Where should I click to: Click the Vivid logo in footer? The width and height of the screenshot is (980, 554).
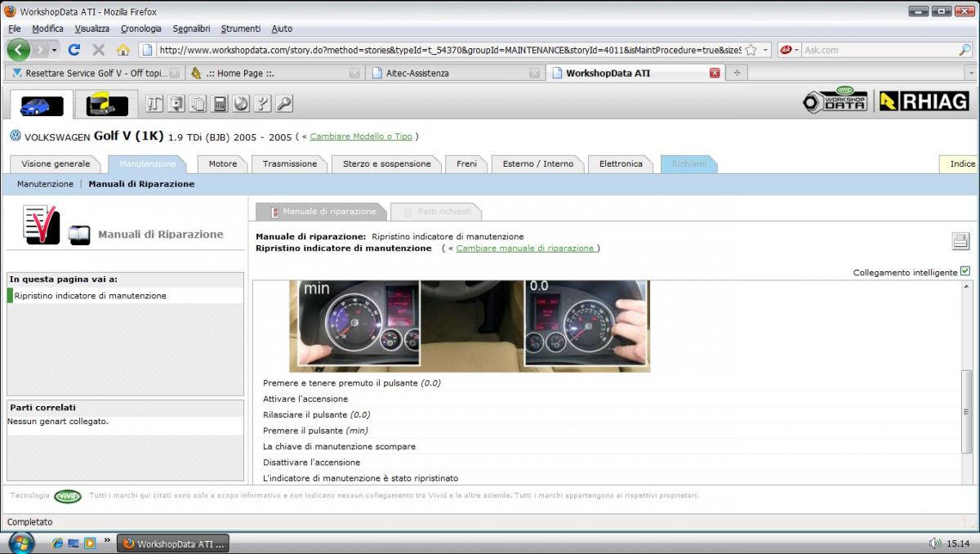[68, 496]
